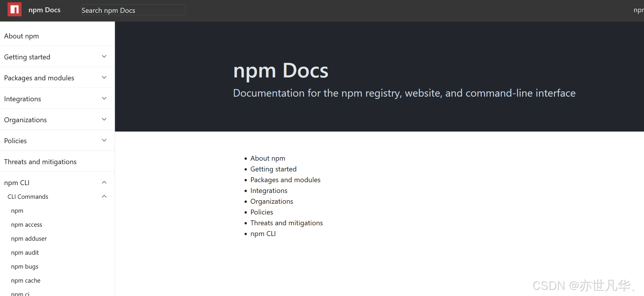Screen dimensions: 644x296
Task: Select the npm command entry
Action: coord(17,211)
